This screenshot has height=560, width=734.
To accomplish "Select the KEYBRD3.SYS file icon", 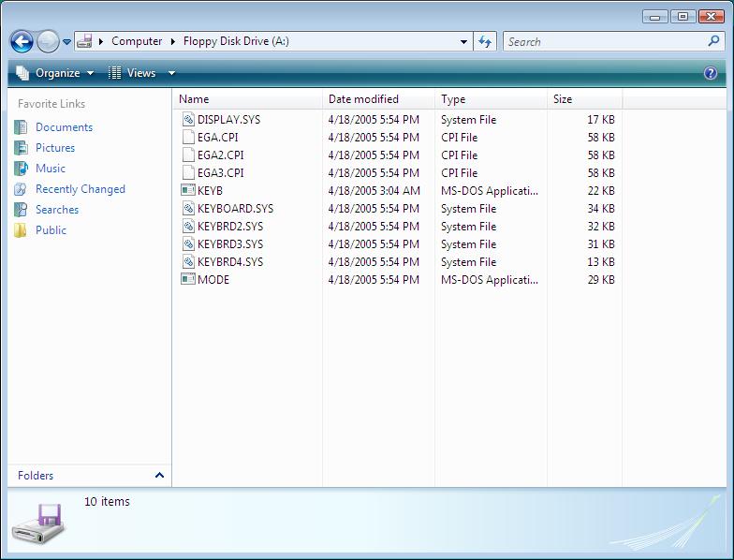I will [x=188, y=243].
